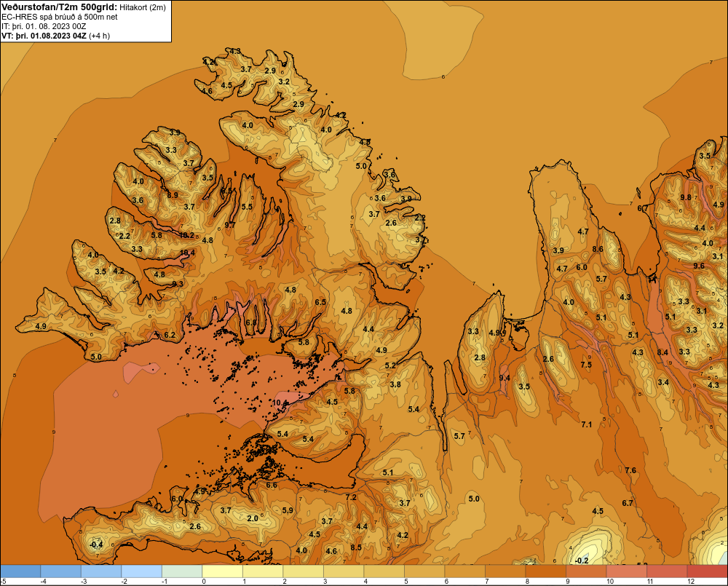Click the temperature value '8.5'
This screenshot has width=728, height=586.
(x=356, y=547)
